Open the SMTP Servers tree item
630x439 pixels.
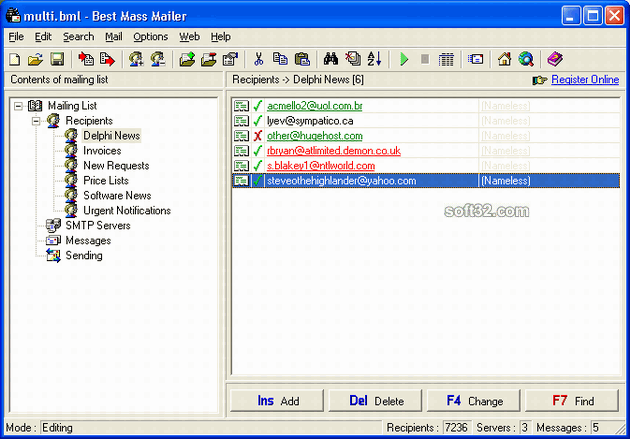98,225
